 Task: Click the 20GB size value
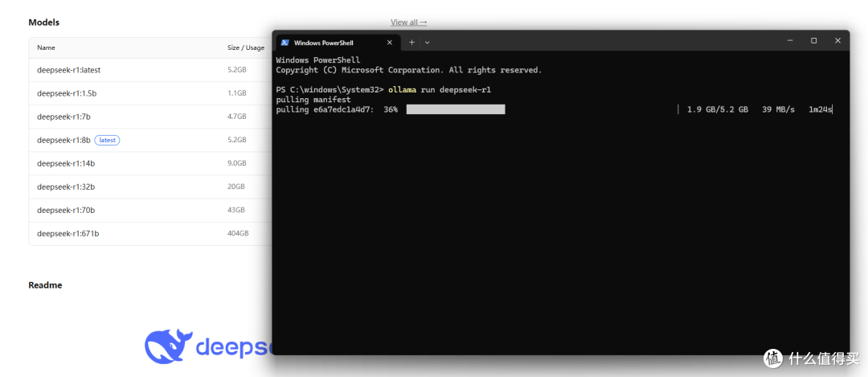click(236, 187)
